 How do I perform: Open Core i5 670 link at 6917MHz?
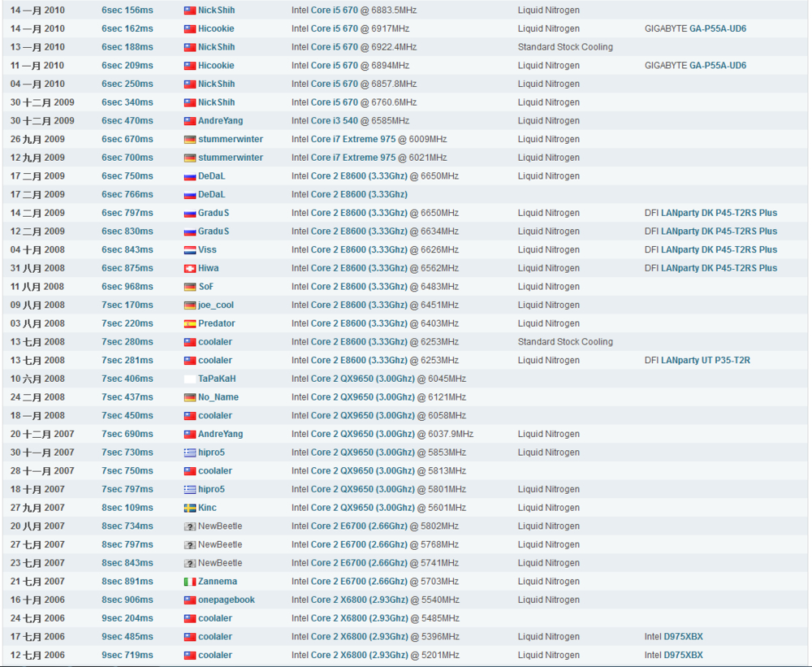click(335, 29)
